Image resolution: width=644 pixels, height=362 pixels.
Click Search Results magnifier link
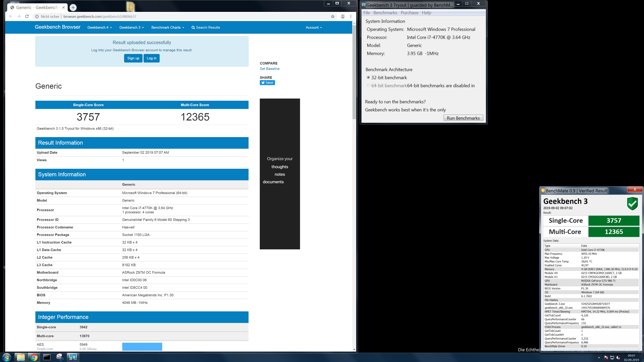206,27
